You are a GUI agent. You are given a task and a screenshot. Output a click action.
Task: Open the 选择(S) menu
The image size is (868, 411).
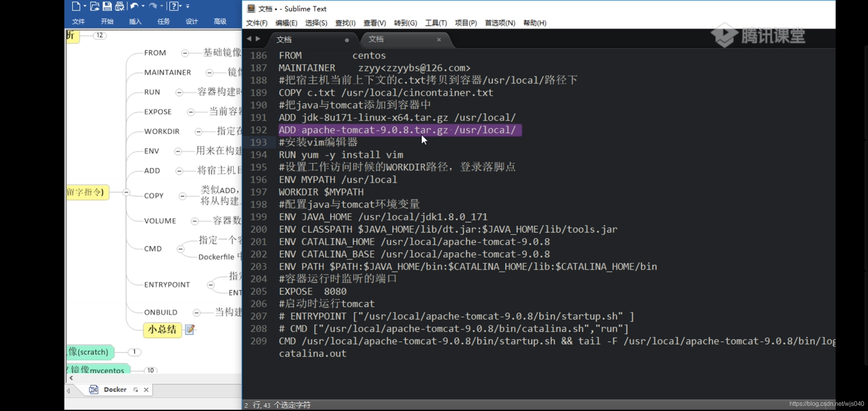click(x=316, y=23)
